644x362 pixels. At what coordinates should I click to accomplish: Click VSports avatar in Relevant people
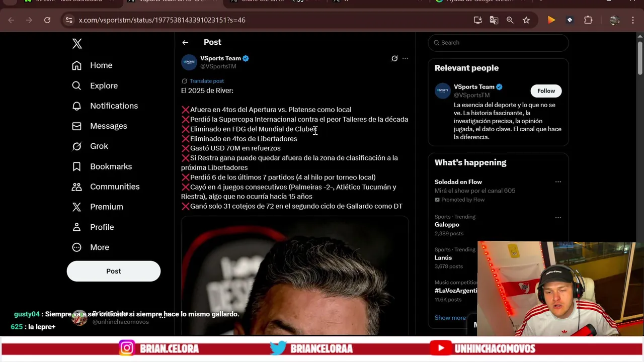click(x=443, y=90)
